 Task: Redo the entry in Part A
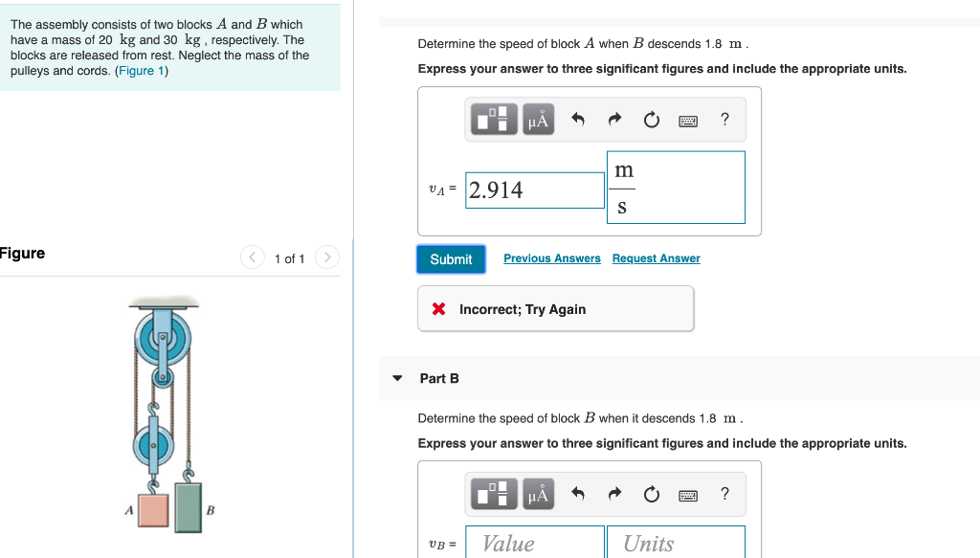pos(614,119)
